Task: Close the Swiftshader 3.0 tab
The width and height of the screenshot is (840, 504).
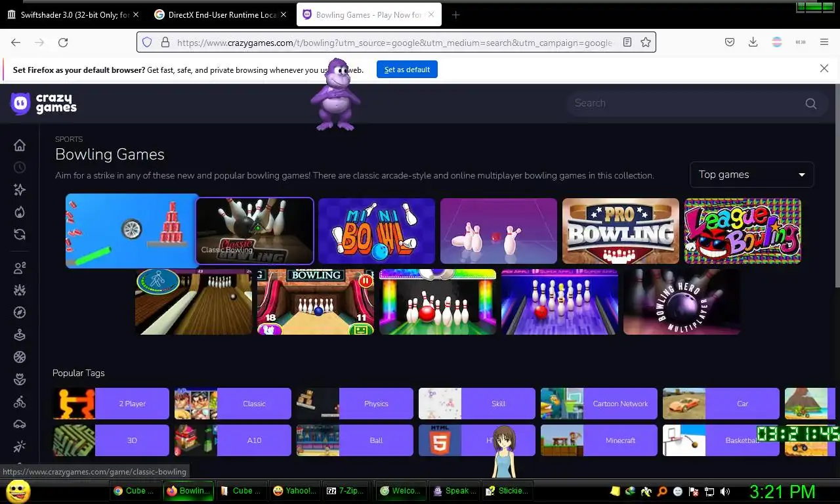Action: pyautogui.click(x=136, y=14)
